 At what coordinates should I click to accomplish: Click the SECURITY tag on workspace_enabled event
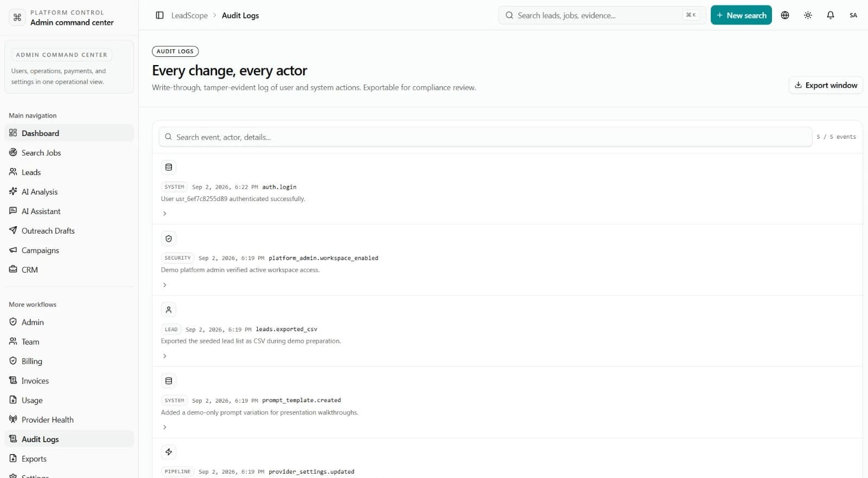click(177, 258)
